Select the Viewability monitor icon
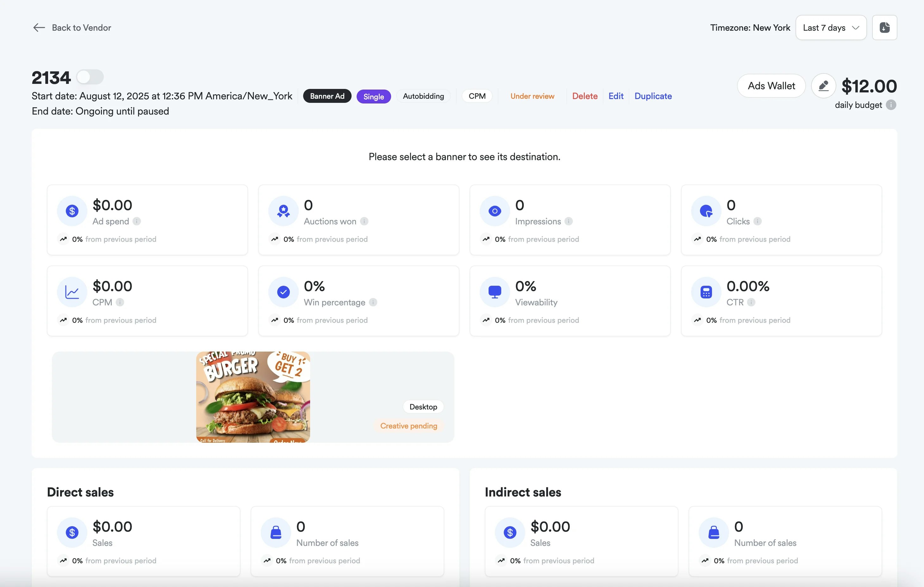This screenshot has width=924, height=587. click(x=494, y=291)
